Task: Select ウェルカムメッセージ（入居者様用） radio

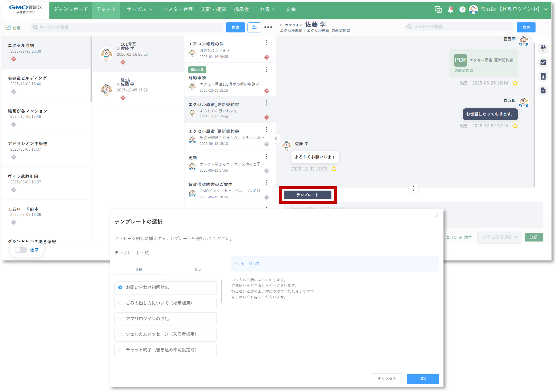Action: pyautogui.click(x=120, y=334)
